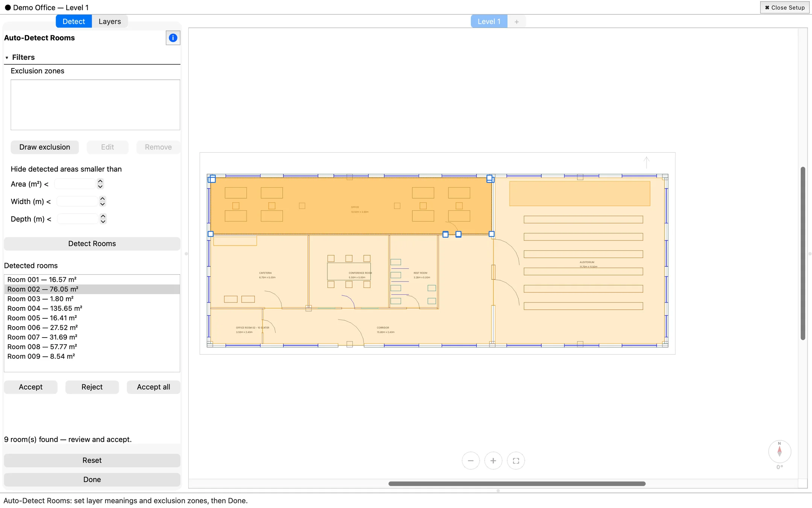The width and height of the screenshot is (812, 508).
Task: Switch to the Detect tab
Action: [74, 21]
